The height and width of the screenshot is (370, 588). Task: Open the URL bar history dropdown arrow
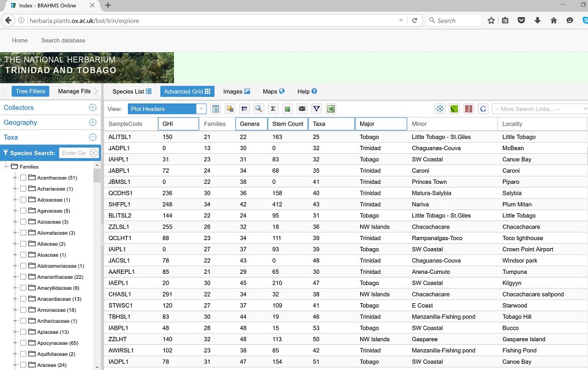401,21
